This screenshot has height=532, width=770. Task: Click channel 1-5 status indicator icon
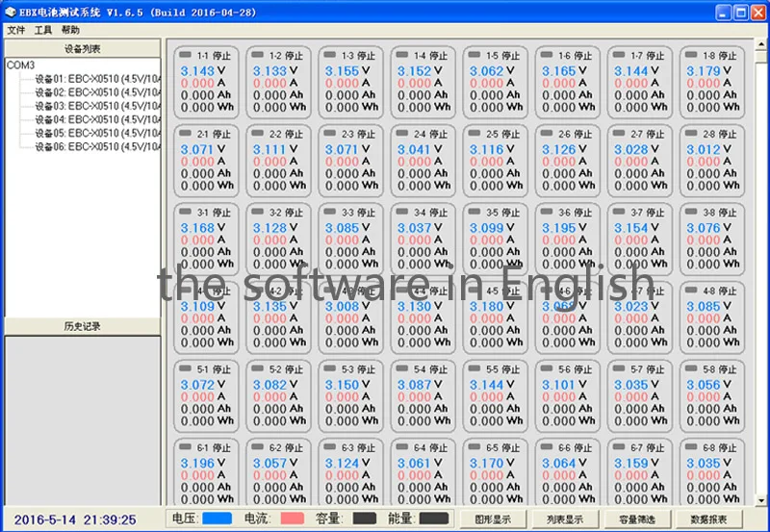(x=475, y=55)
